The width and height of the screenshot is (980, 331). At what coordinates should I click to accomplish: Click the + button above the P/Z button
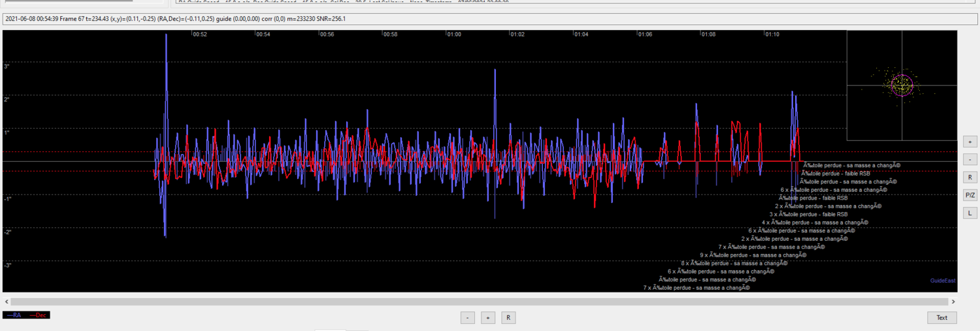[970, 142]
